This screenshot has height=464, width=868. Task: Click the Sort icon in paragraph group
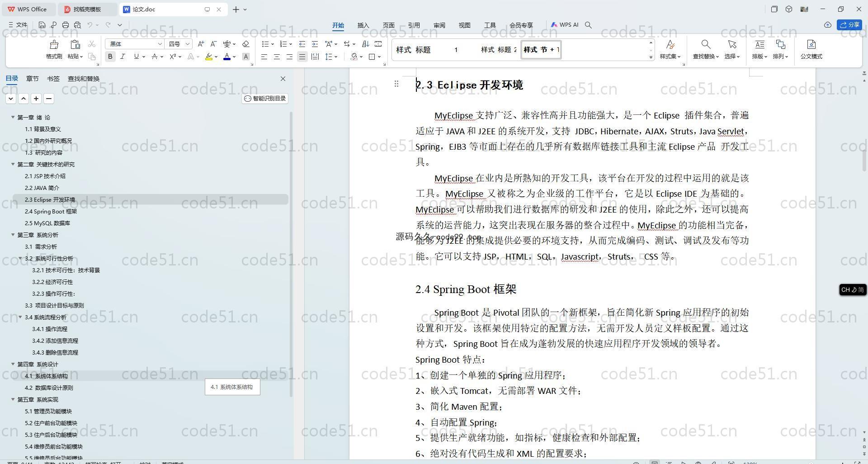pyautogui.click(x=366, y=44)
